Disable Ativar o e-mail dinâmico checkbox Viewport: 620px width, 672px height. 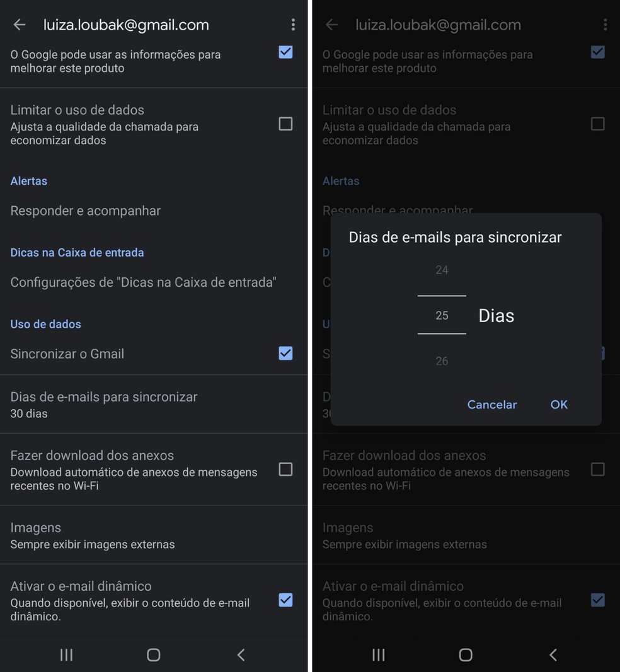click(285, 600)
